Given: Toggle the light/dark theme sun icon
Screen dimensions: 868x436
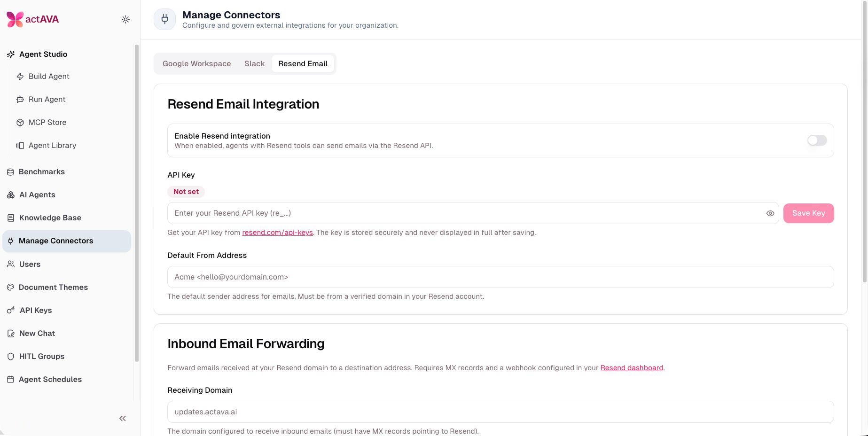Looking at the screenshot, I should (x=125, y=19).
